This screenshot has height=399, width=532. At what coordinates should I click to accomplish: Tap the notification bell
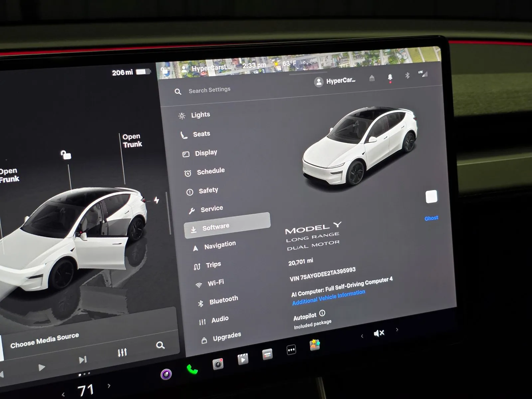coord(390,76)
